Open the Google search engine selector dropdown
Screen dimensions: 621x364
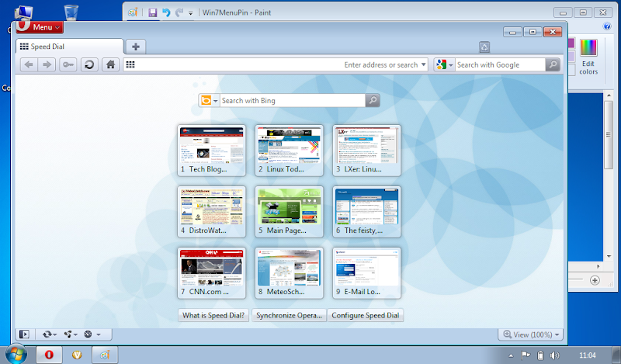click(444, 64)
